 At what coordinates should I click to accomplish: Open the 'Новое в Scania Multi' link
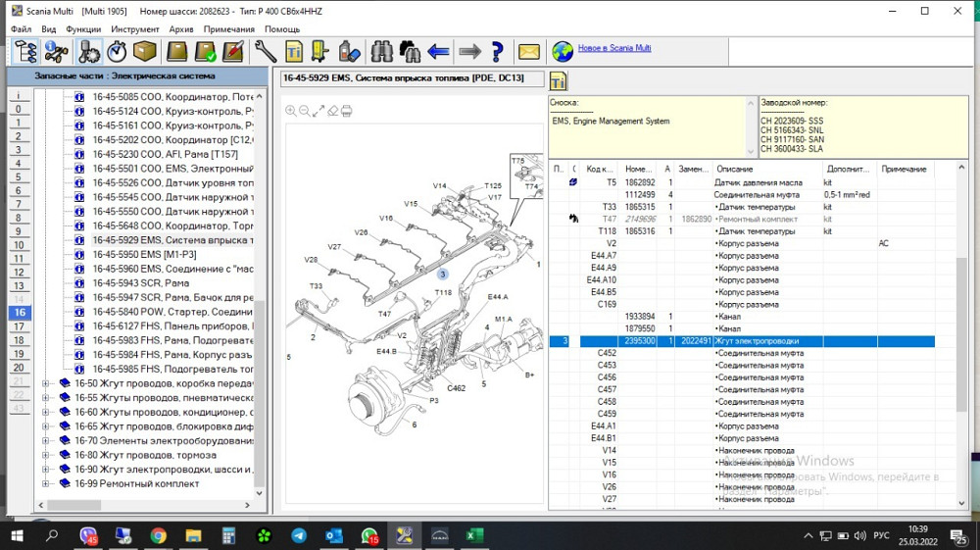point(613,48)
